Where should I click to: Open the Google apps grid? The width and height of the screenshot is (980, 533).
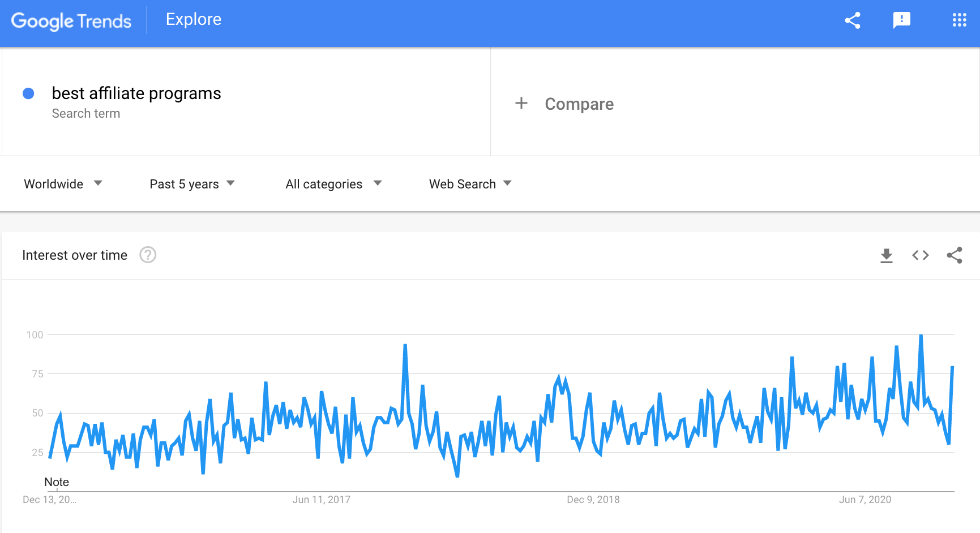959,20
